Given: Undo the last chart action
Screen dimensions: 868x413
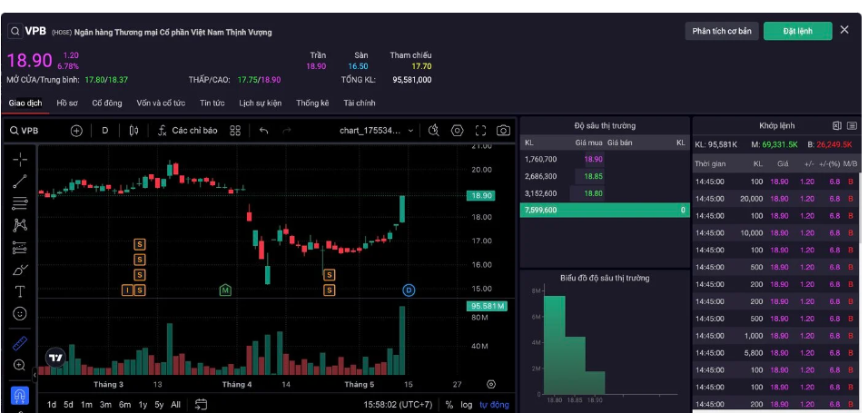Looking at the screenshot, I should [264, 131].
